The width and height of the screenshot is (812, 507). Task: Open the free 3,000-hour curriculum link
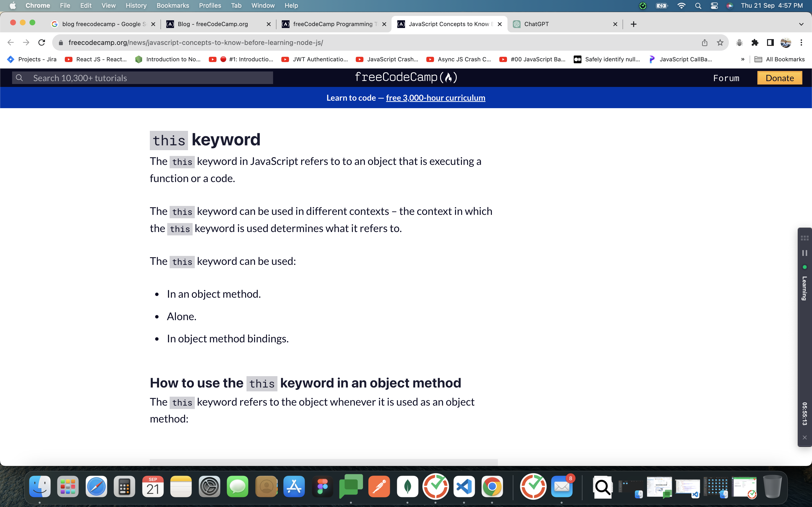pos(435,98)
